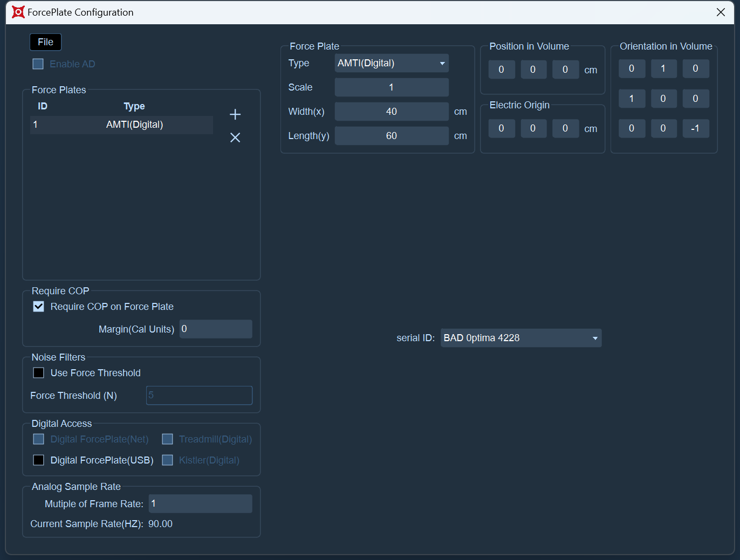Close the ForcePlate Configuration window
Image resolution: width=740 pixels, height=560 pixels.
[x=721, y=12]
